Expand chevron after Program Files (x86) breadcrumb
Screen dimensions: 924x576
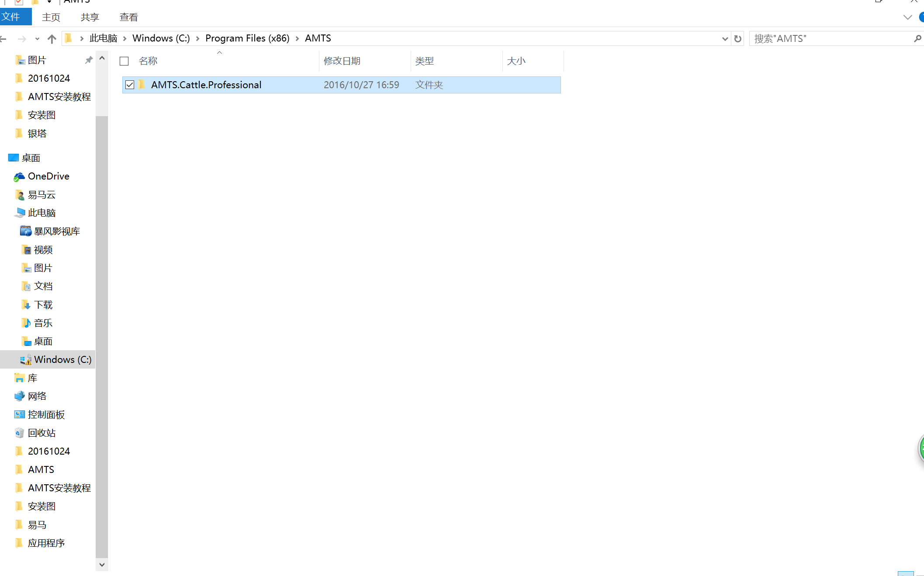(297, 38)
